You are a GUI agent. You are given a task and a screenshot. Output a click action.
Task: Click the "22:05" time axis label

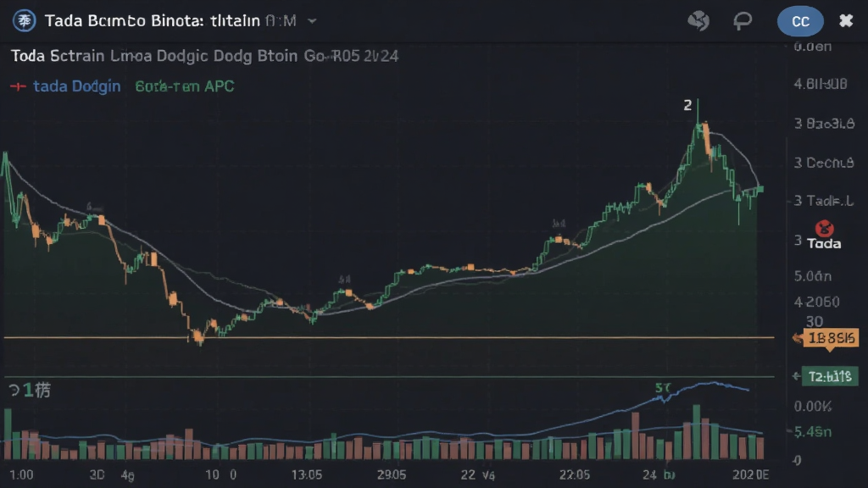(574, 474)
